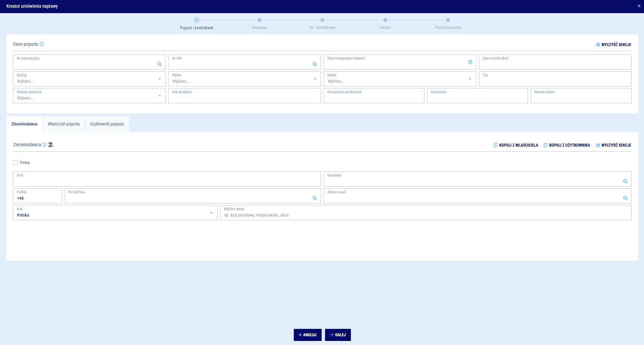Click the search icon in Nr VIN field
This screenshot has width=644, height=345.
315,64
